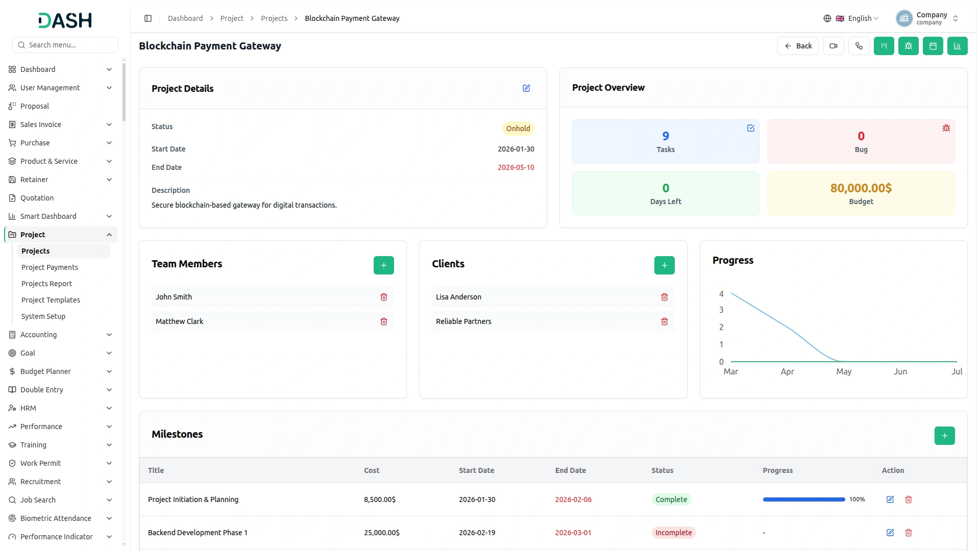Remove client Lisa Anderson
980x551 pixels.
tap(665, 297)
